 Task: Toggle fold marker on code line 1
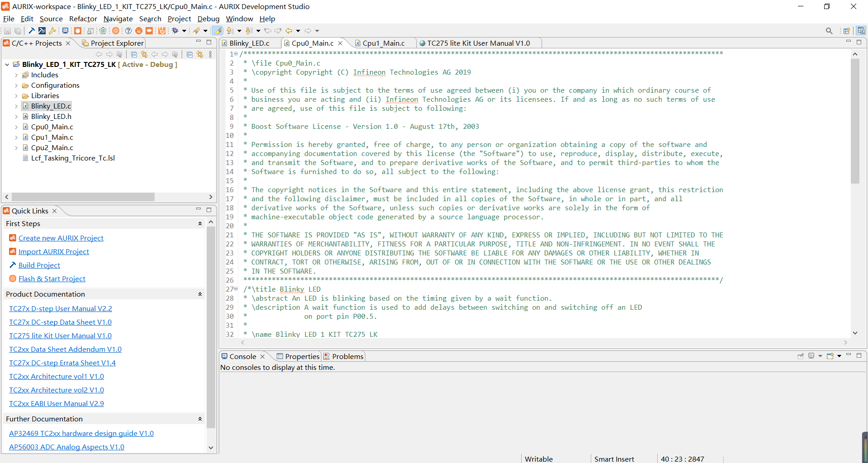tap(236, 54)
